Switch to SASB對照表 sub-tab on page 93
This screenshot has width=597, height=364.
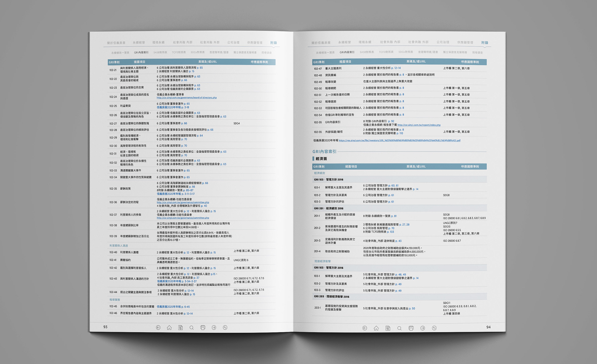160,53
